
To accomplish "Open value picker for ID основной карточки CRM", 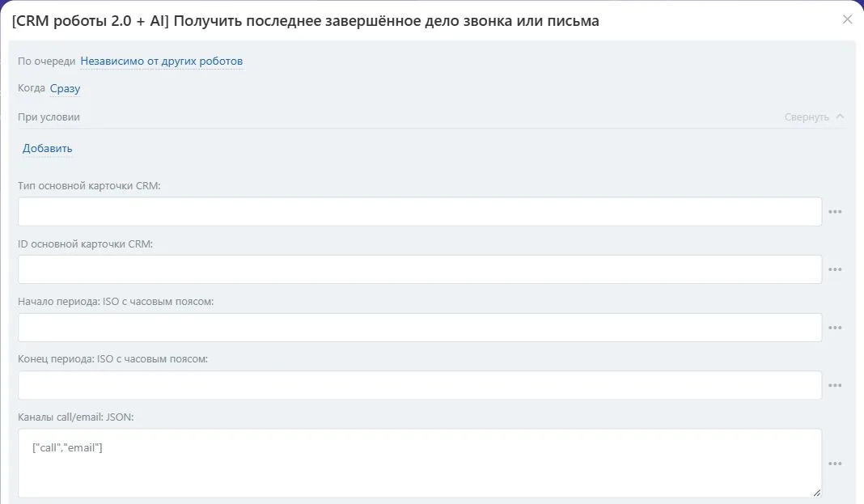I will tap(835, 269).
